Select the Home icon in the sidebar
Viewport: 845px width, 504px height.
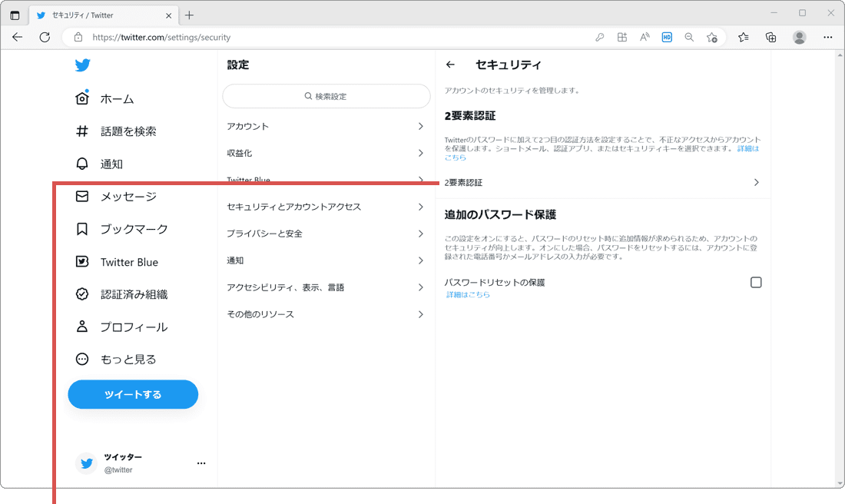(x=82, y=98)
